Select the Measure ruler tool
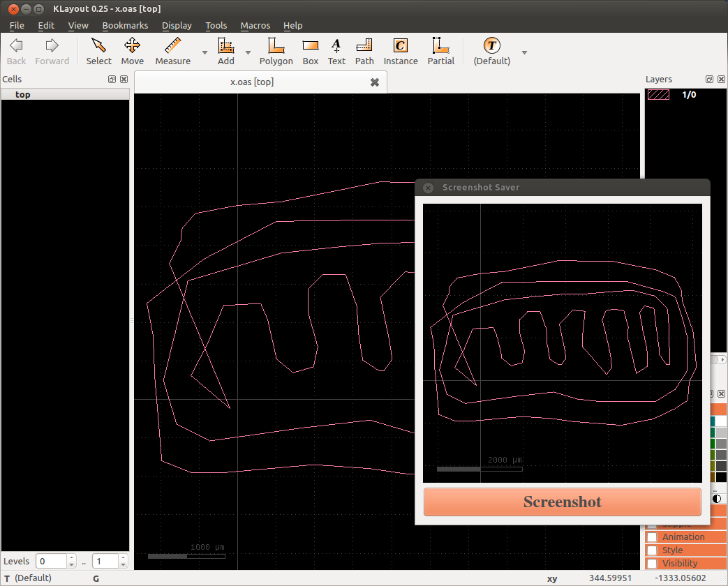 click(x=172, y=52)
